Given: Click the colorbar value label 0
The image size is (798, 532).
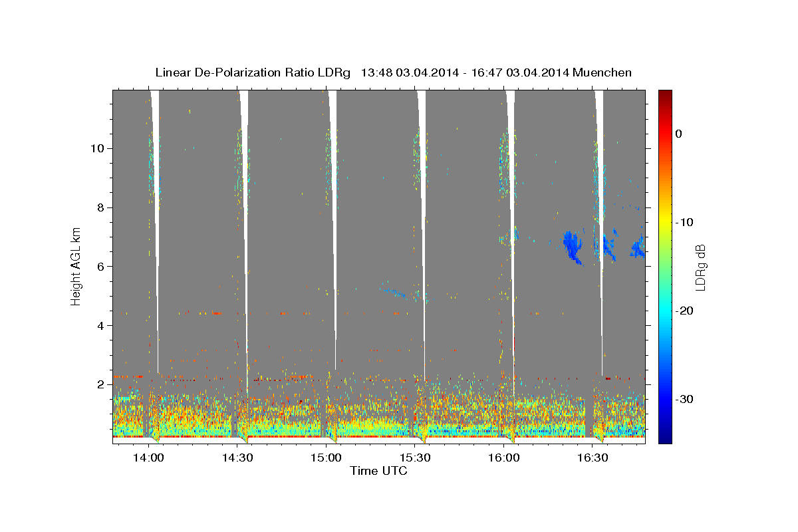Looking at the screenshot, I should coord(678,134).
